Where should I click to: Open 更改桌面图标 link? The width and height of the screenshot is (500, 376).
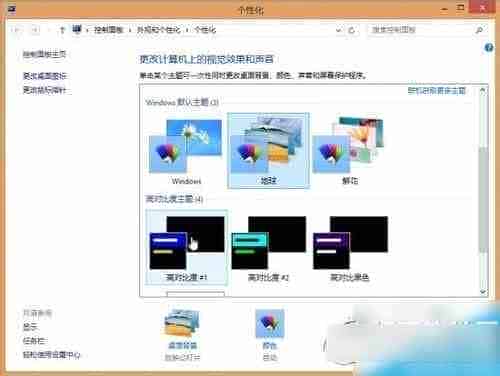pos(45,76)
